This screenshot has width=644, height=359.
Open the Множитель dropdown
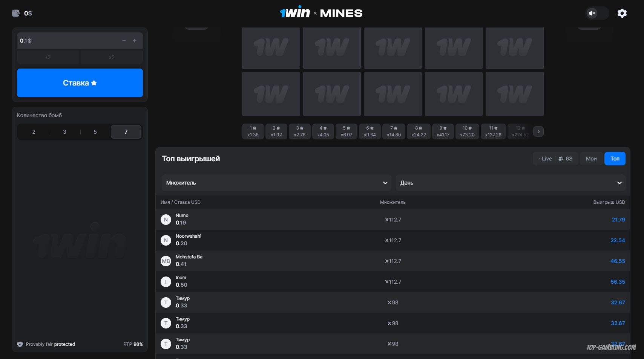pyautogui.click(x=277, y=183)
